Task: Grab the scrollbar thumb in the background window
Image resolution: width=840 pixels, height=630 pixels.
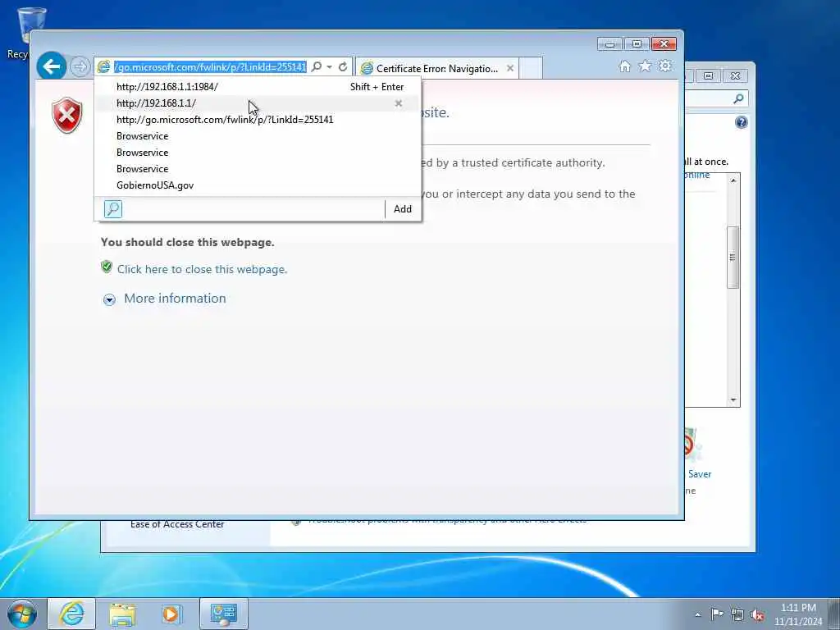Action: (x=733, y=257)
